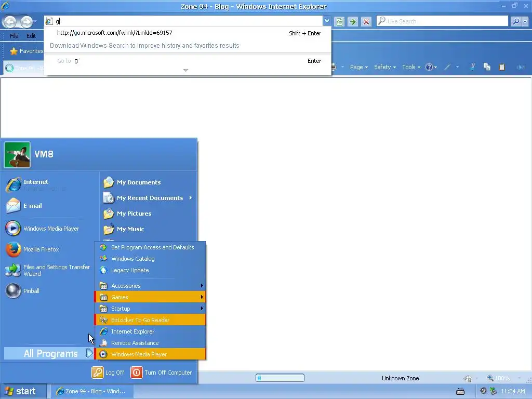
Task: Launch BitLocker To Go Reader
Action: pyautogui.click(x=150, y=320)
